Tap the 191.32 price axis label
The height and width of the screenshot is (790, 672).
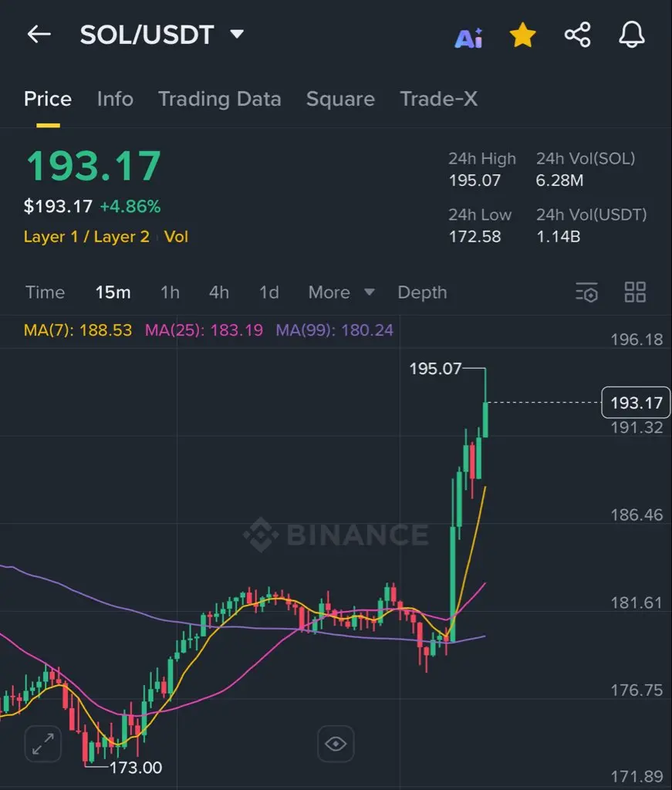click(x=637, y=427)
